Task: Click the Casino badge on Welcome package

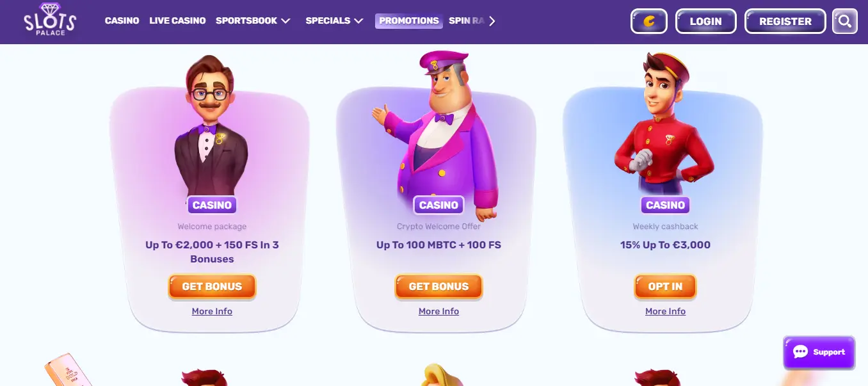Action: coord(212,205)
